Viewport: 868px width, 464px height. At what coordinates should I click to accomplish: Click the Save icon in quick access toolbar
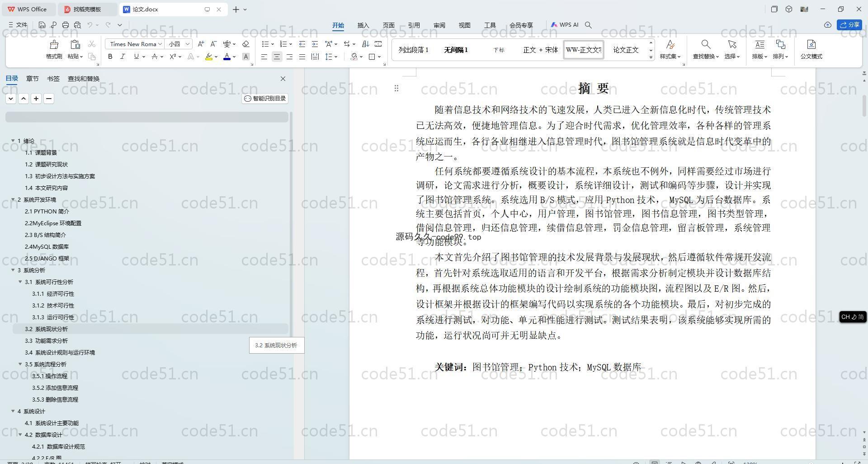[x=42, y=25]
